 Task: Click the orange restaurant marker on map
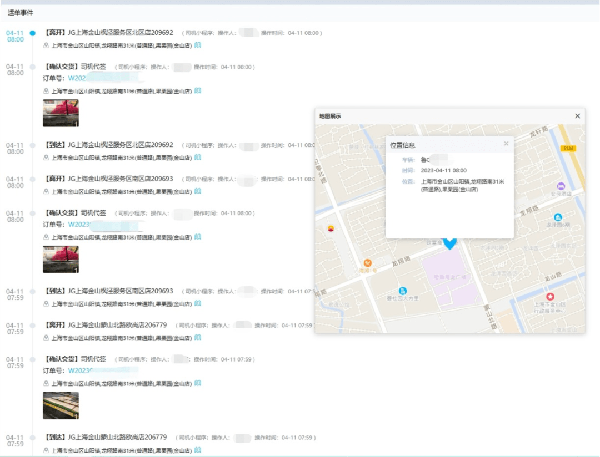[x=368, y=263]
